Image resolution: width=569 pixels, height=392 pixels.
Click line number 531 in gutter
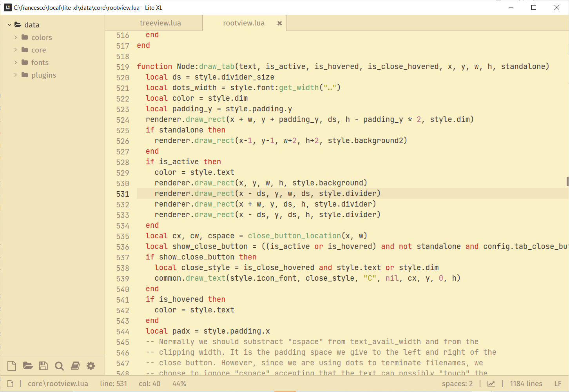click(x=123, y=194)
